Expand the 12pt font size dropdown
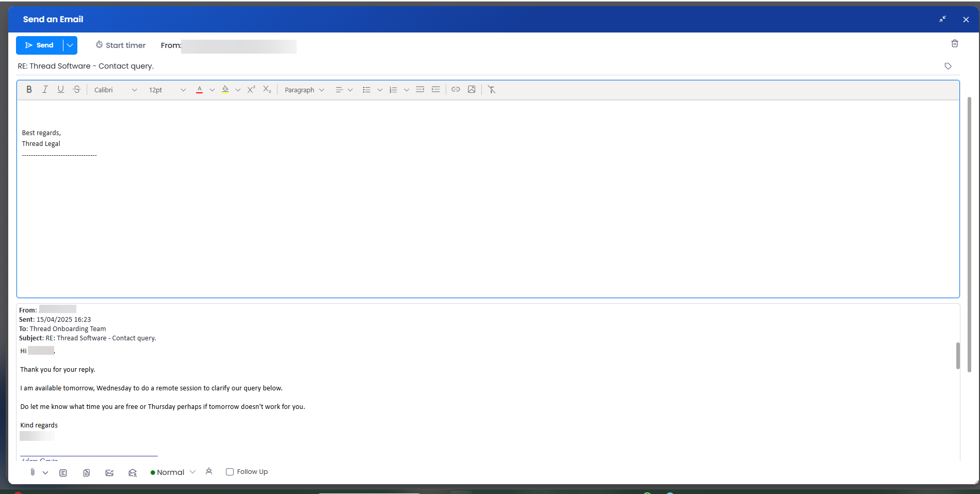Screen dimensions: 980x494 [x=167, y=90]
